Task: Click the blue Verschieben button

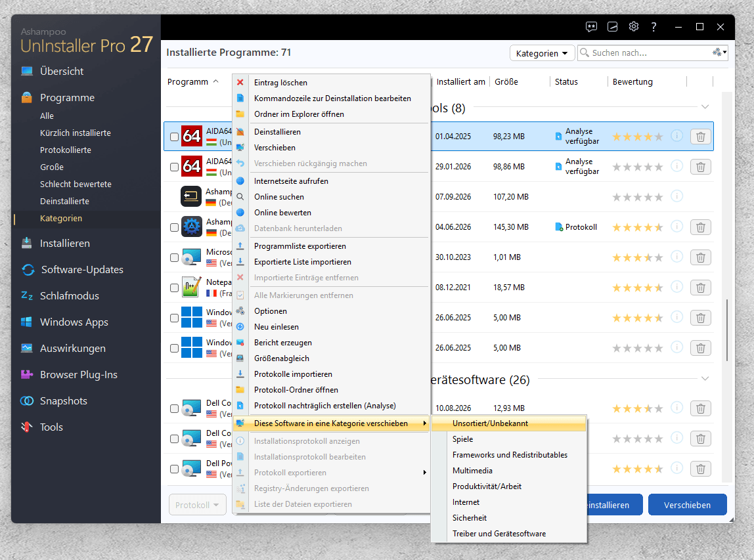Action: [687, 505]
